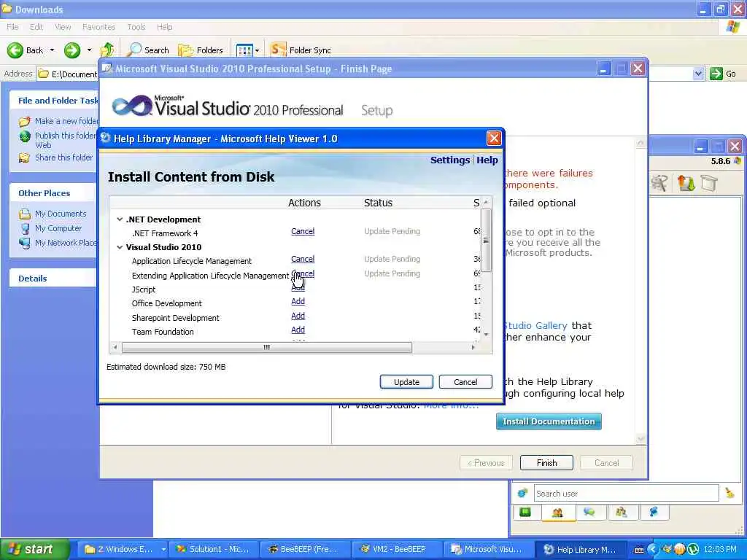The height and width of the screenshot is (560, 747).
Task: Click Make a new folder task
Action: pyautogui.click(x=58, y=121)
